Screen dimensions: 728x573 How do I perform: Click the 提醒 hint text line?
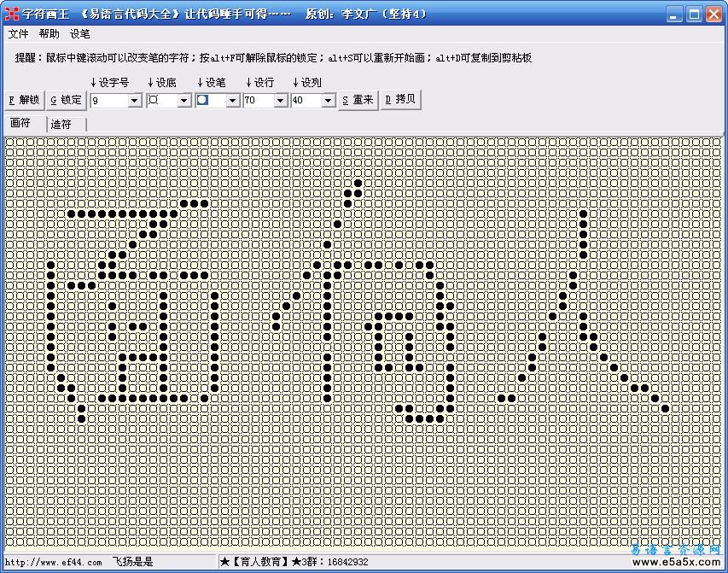tap(273, 58)
